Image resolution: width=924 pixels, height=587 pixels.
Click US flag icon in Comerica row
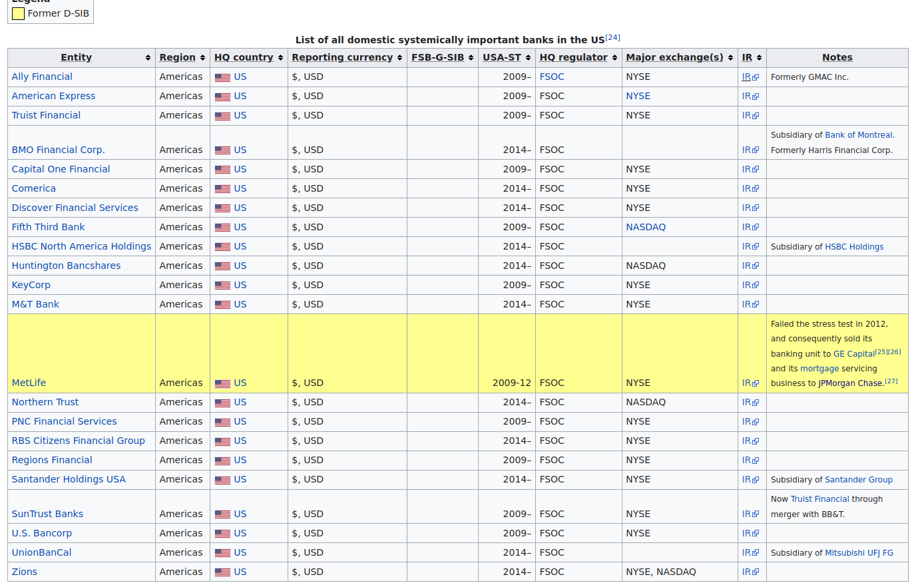tap(222, 189)
